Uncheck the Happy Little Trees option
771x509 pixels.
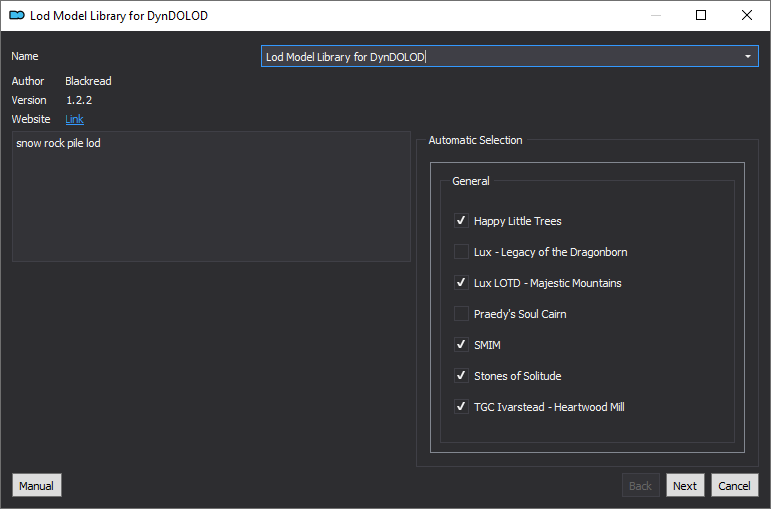coord(461,221)
